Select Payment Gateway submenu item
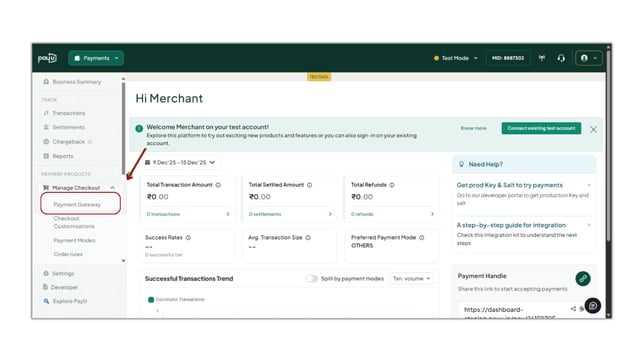Screen dimensions: 644x362 [77, 204]
